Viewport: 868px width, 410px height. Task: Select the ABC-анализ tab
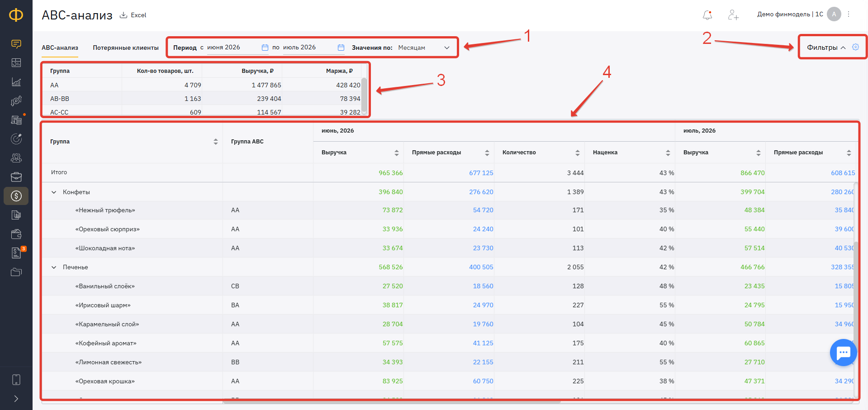pos(60,48)
